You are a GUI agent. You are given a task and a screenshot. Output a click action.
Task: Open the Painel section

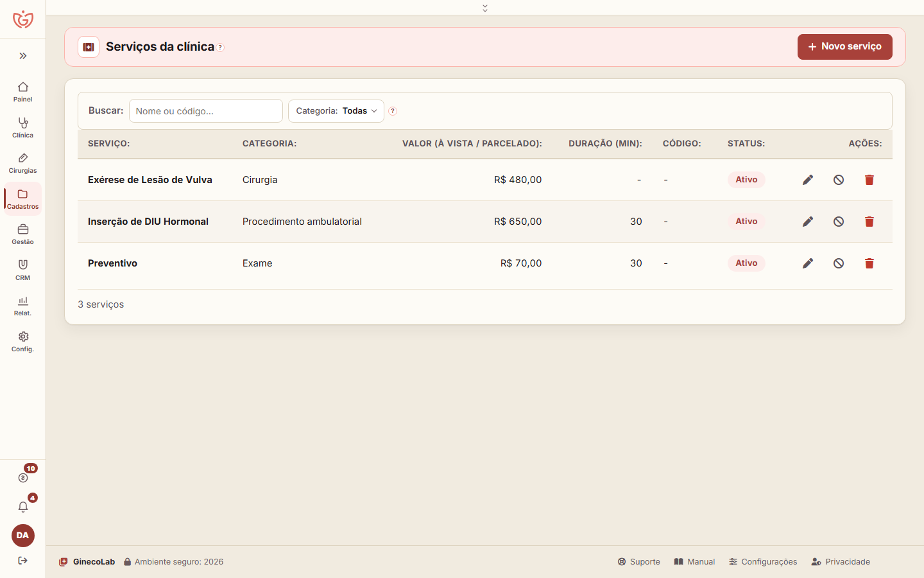click(23, 92)
